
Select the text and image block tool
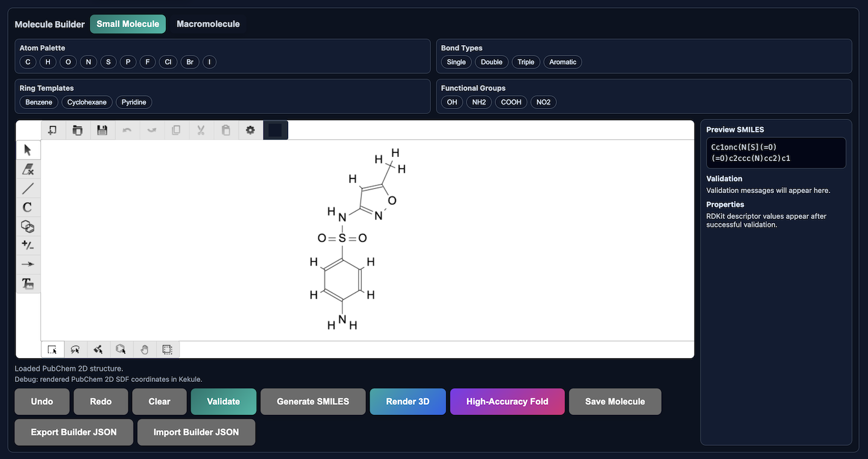click(28, 283)
